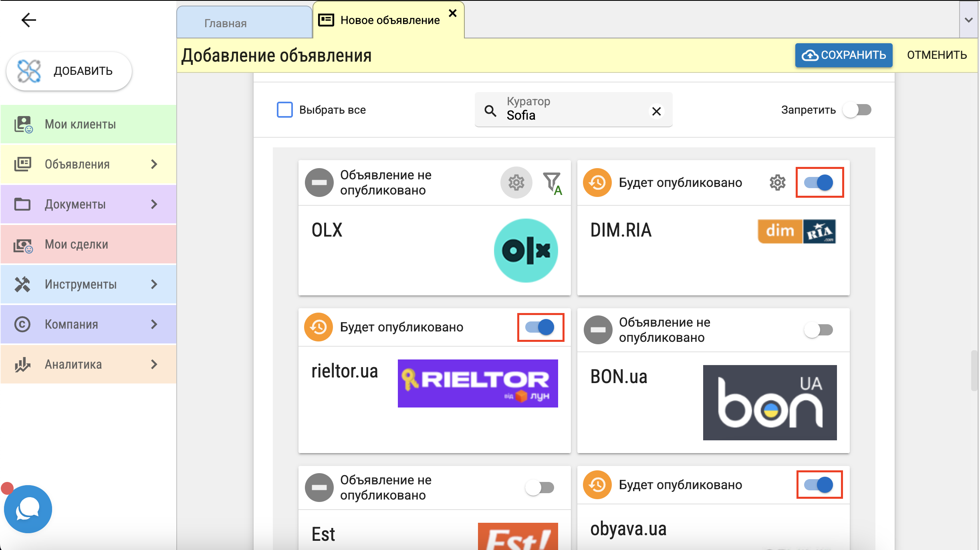Open Аналитика menu item
Screen dimensions: 980x550
click(x=88, y=364)
